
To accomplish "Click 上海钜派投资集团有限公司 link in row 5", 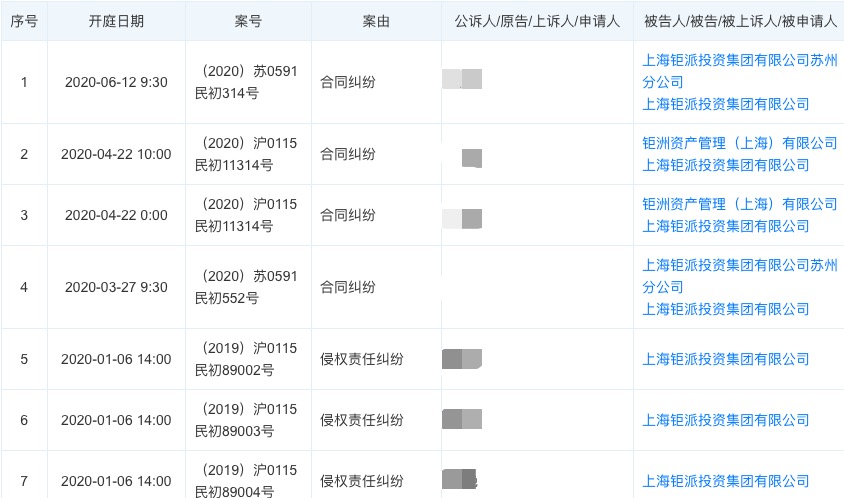I will click(726, 359).
